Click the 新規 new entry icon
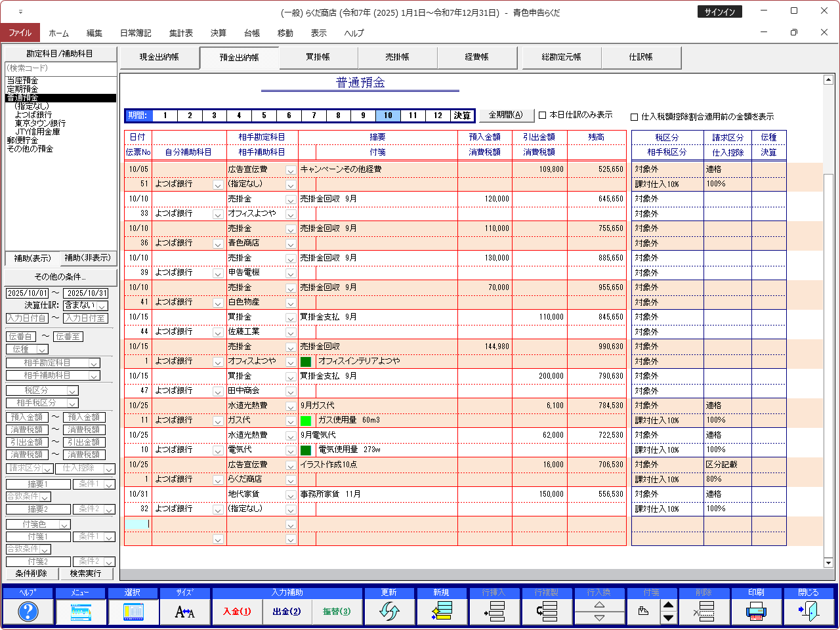 442,612
